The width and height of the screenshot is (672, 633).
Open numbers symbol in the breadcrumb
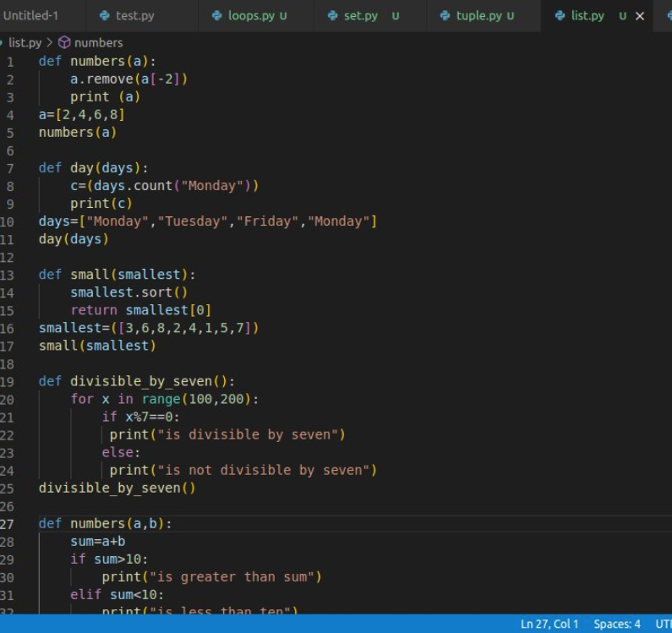[x=98, y=43]
